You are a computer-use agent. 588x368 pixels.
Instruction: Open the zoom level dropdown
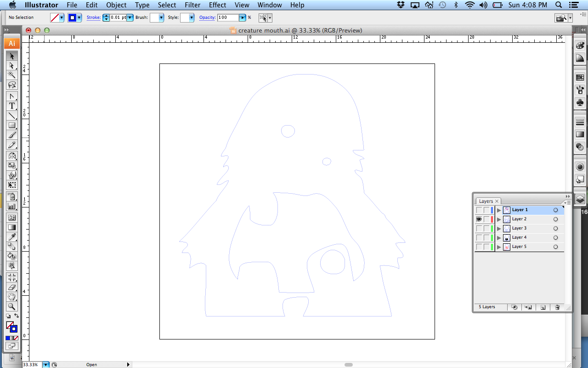point(45,365)
